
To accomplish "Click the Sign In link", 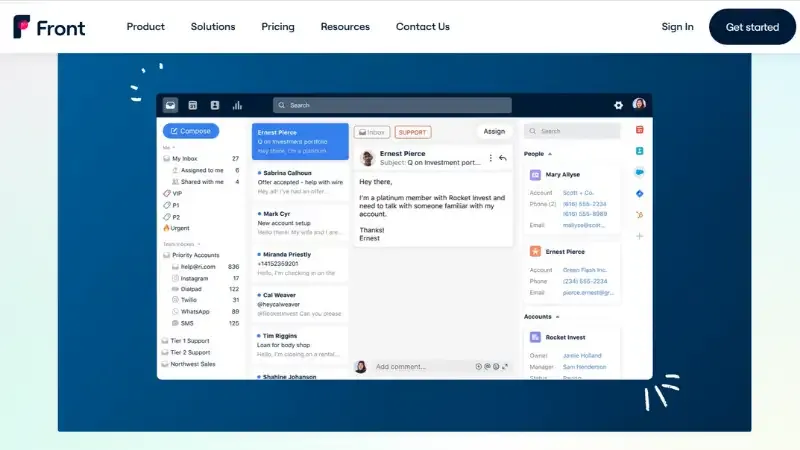I will [x=677, y=27].
